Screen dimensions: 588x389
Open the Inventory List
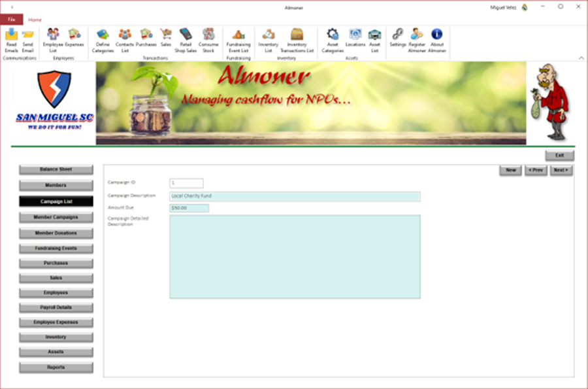pyautogui.click(x=268, y=41)
